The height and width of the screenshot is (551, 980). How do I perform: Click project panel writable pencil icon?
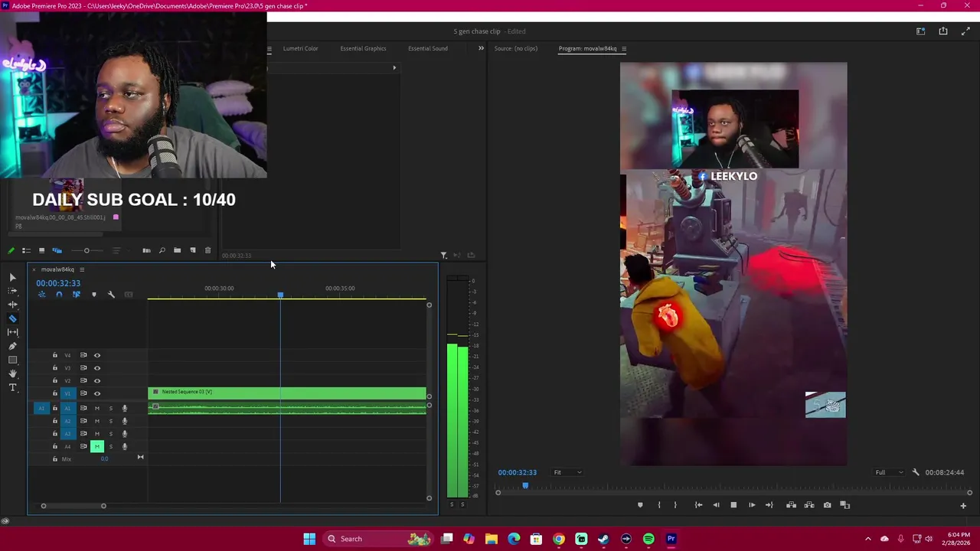coord(11,250)
